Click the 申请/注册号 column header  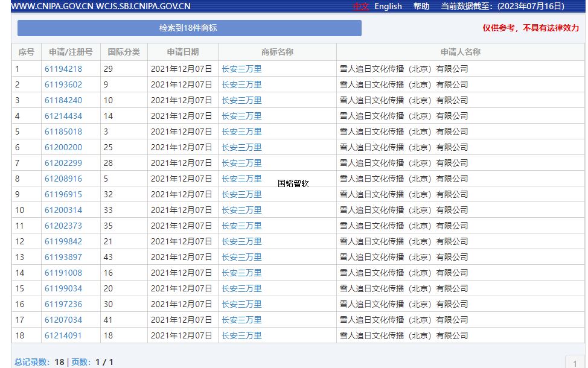71,52
